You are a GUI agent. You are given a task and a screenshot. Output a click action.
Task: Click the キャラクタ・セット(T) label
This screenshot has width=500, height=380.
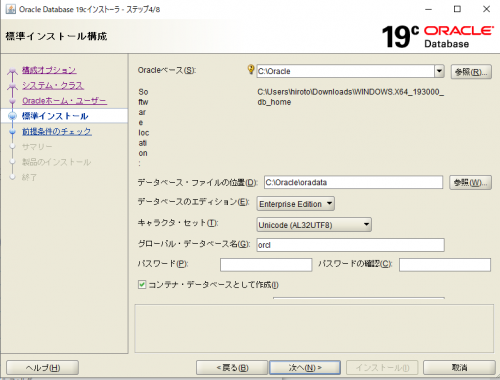(x=178, y=223)
